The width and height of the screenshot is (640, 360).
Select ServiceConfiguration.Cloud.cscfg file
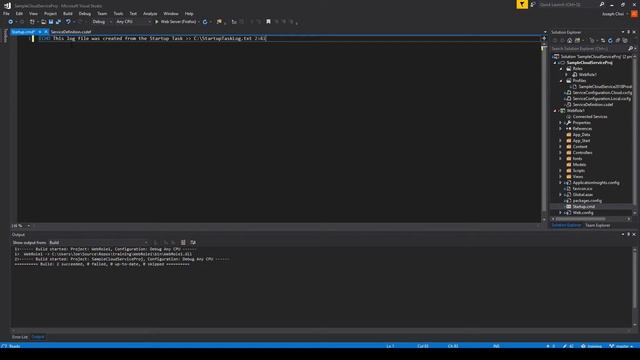[x=602, y=93]
